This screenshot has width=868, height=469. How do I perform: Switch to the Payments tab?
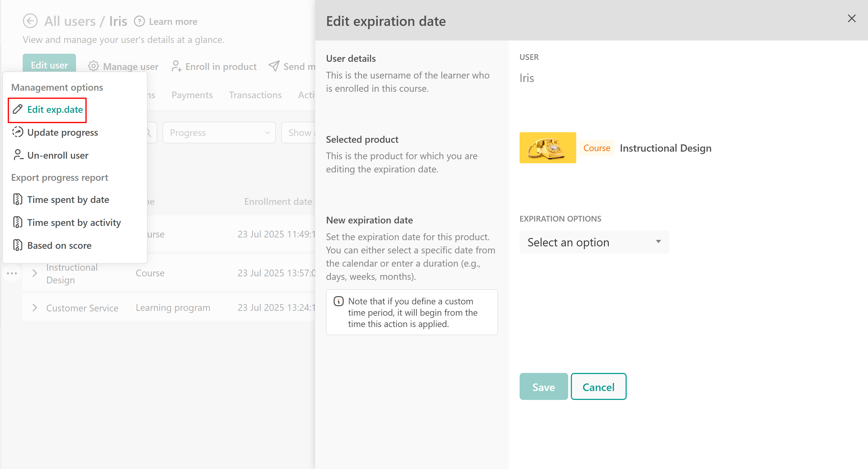(192, 95)
